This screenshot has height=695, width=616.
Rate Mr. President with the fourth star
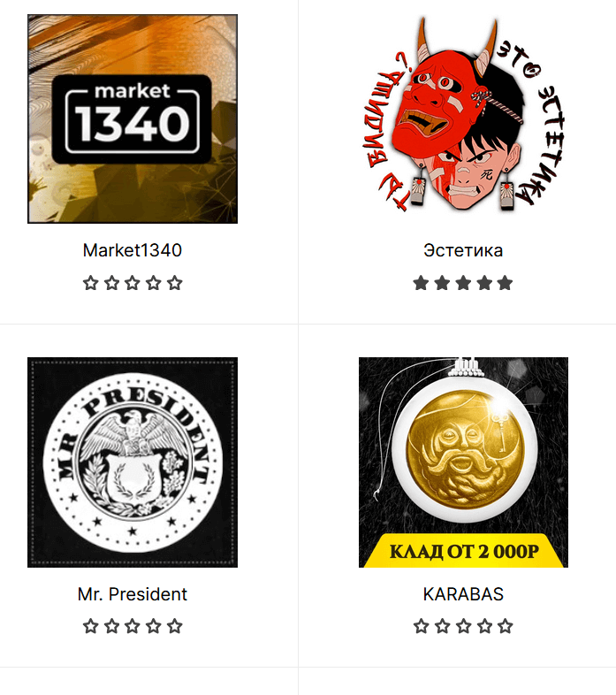coord(154,626)
